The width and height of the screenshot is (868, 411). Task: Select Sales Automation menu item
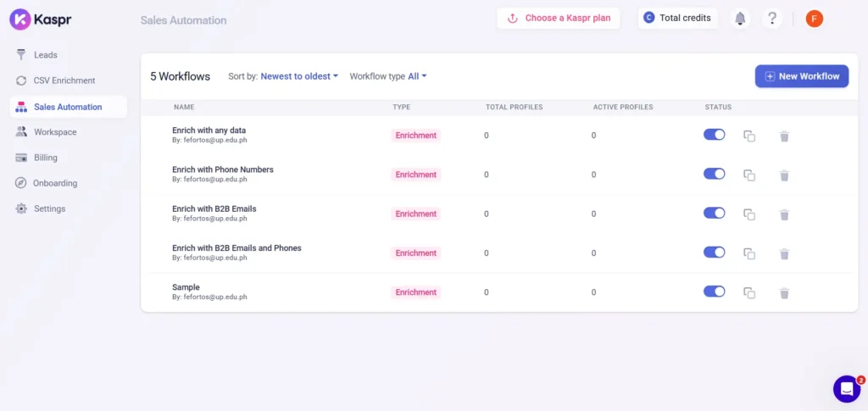coord(68,107)
